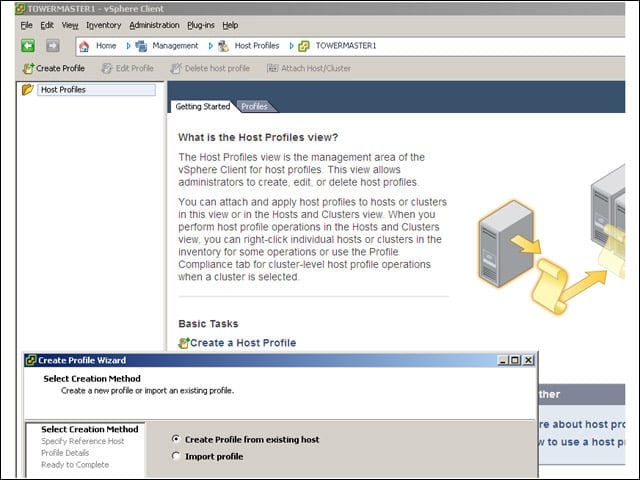Open the Plug-ins menu

201,25
